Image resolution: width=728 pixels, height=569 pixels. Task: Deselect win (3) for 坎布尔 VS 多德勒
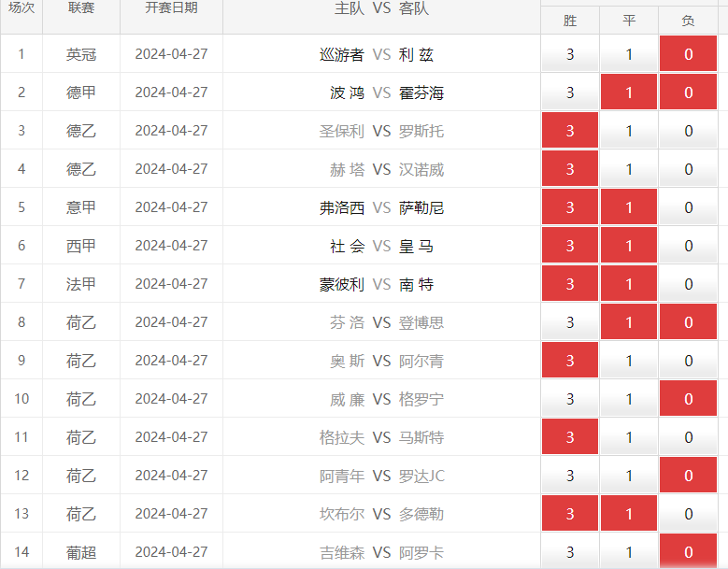(x=570, y=513)
